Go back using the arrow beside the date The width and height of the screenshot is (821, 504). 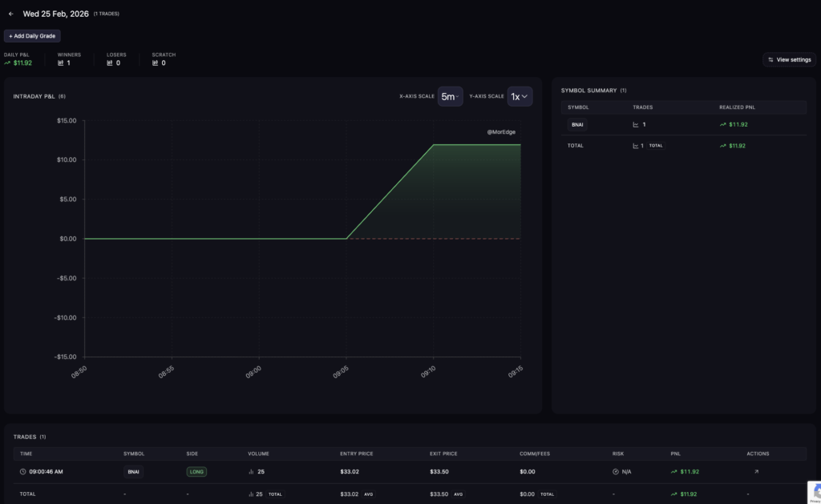pyautogui.click(x=11, y=14)
